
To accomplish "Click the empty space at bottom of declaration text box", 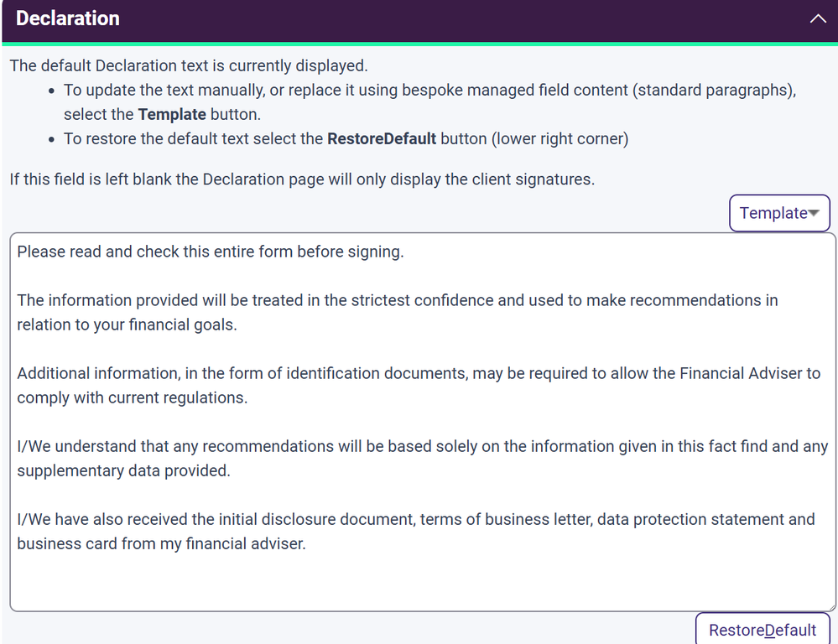I will point(419,583).
